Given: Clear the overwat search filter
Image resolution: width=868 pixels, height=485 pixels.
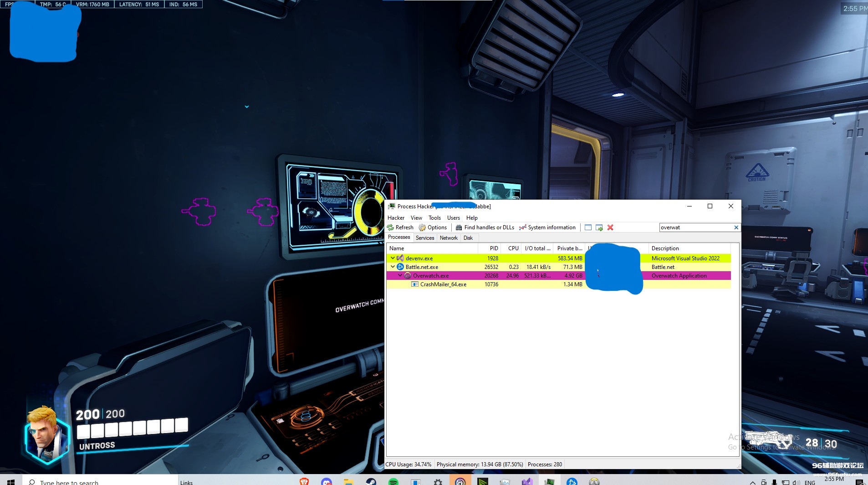Looking at the screenshot, I should tap(736, 227).
